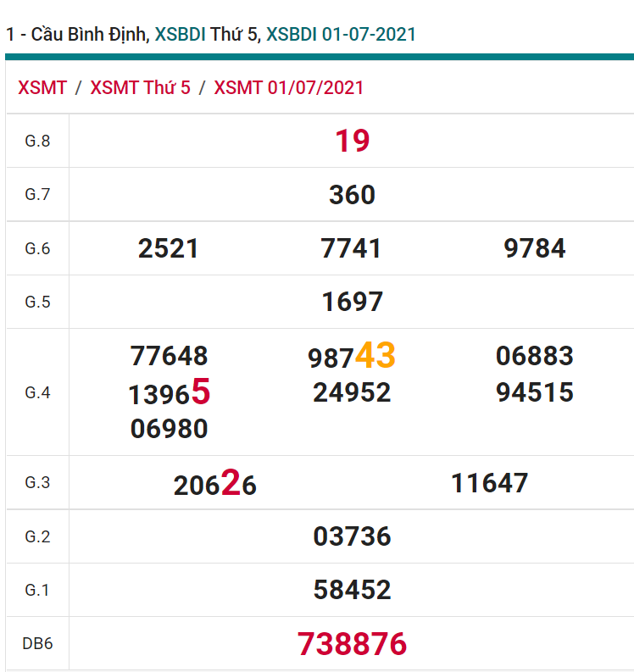
Task: Click the G.6 number 9784
Action: click(535, 248)
